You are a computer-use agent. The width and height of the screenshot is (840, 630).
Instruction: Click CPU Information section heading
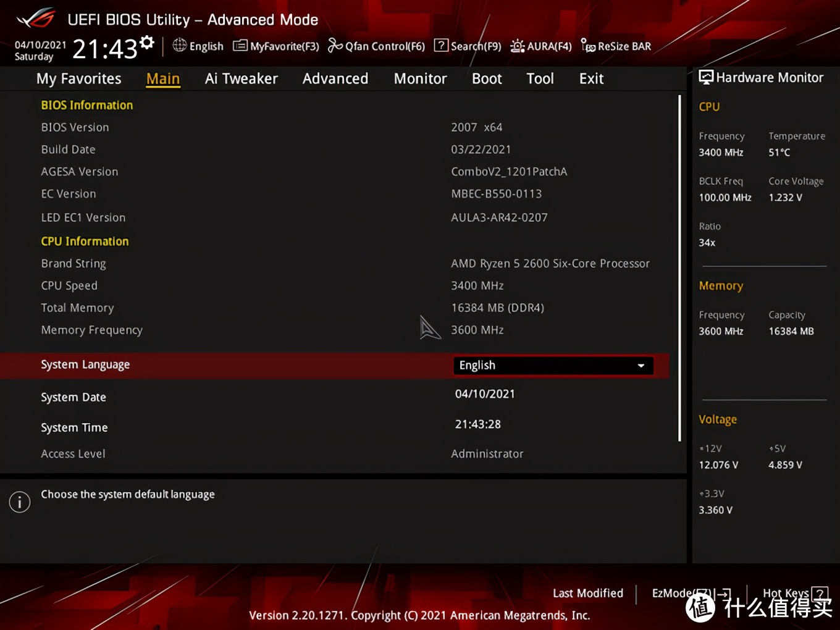(85, 241)
